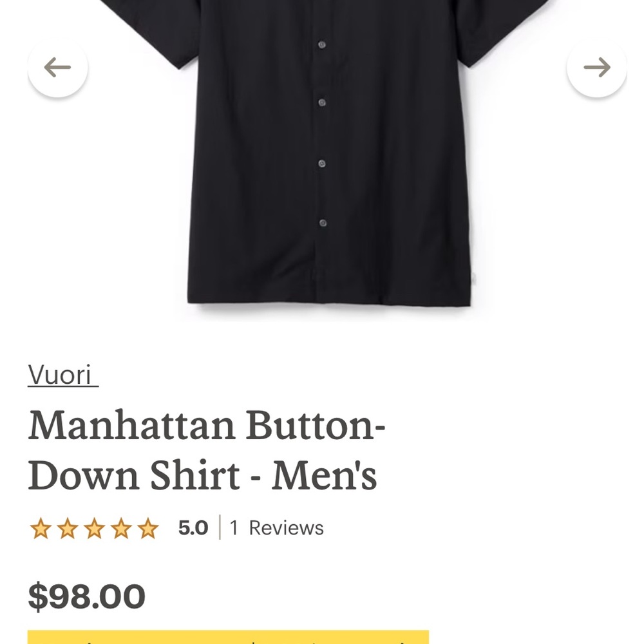Image resolution: width=644 pixels, height=644 pixels.
Task: Click the $98.00 price text
Action: [x=86, y=596]
